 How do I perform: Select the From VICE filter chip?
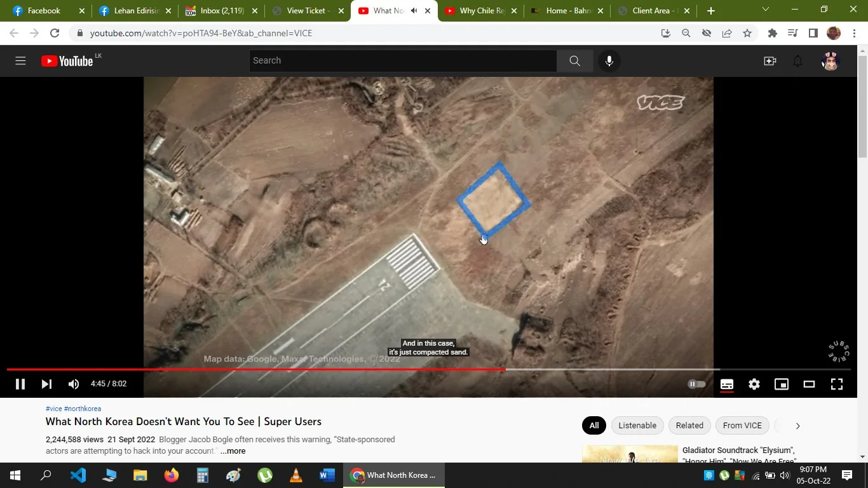(742, 426)
